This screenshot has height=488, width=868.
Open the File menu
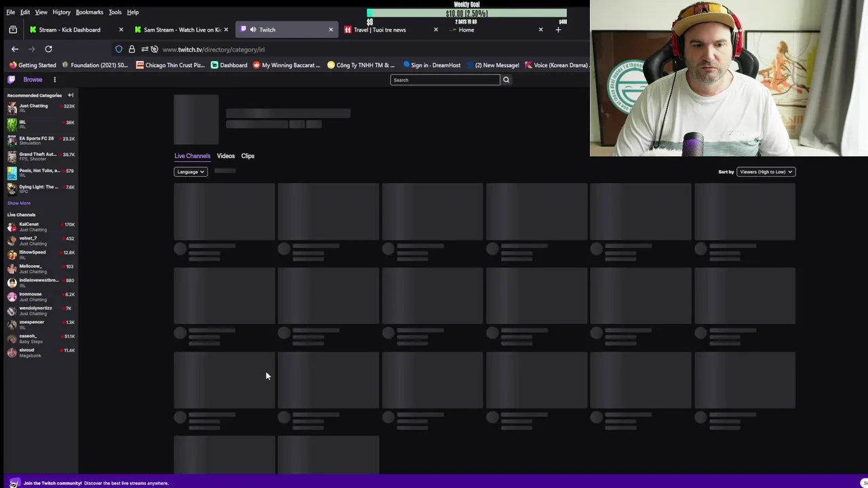(x=11, y=12)
